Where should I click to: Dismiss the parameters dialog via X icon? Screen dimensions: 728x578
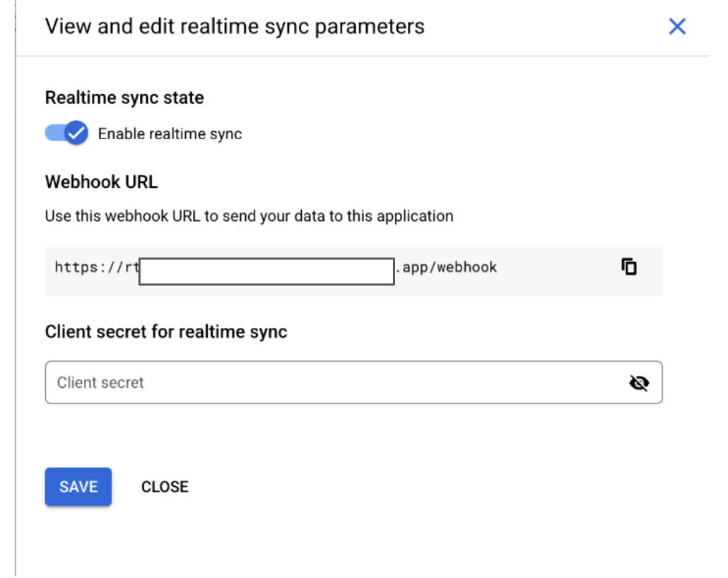pos(677,26)
